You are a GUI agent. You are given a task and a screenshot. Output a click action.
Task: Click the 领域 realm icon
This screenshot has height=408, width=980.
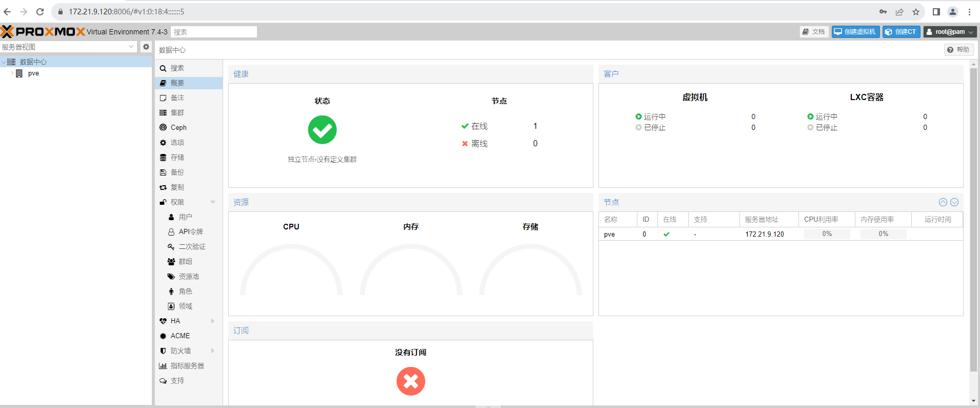(x=171, y=306)
